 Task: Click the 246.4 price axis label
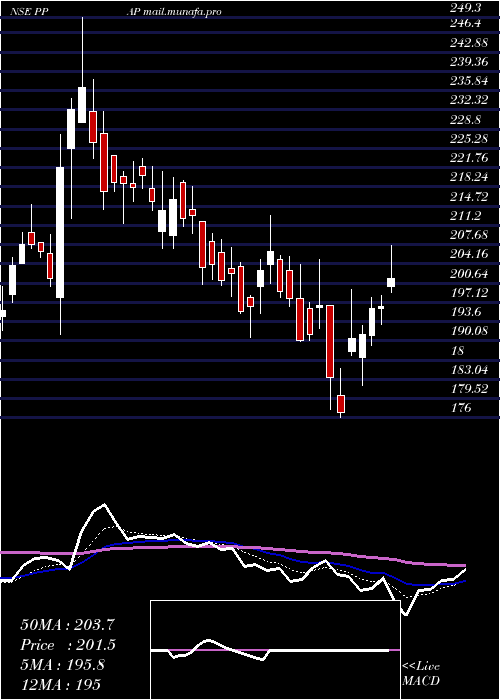[466, 22]
